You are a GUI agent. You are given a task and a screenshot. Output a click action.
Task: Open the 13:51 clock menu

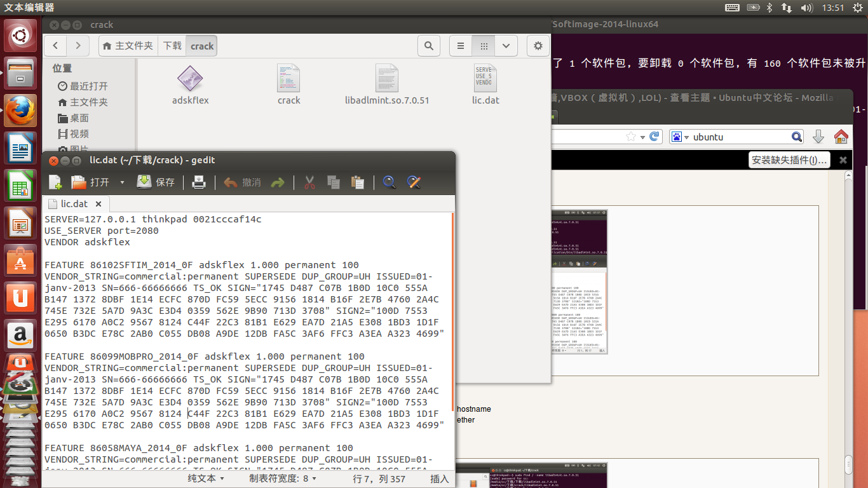832,8
